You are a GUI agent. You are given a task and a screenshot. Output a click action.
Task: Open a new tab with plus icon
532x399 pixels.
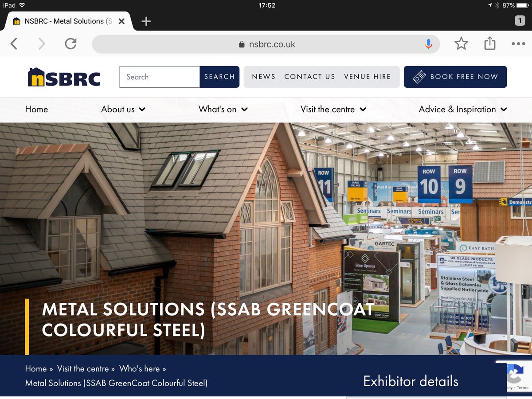tap(146, 21)
